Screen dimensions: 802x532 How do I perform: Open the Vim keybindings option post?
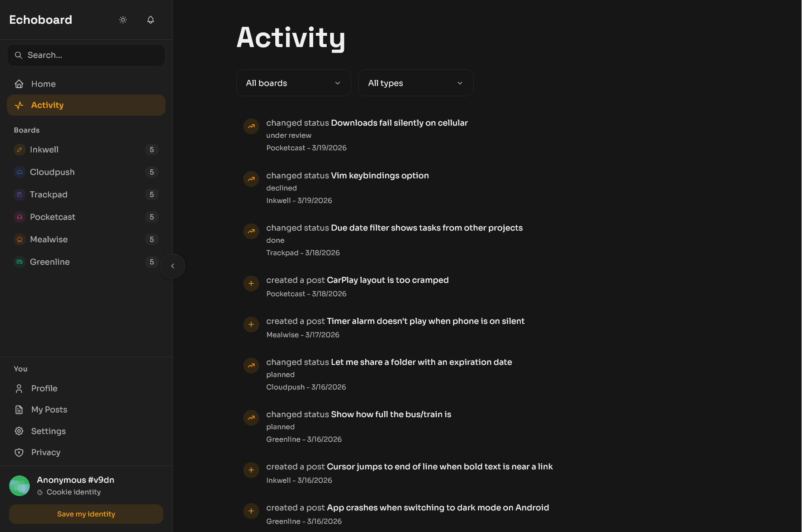coord(379,176)
